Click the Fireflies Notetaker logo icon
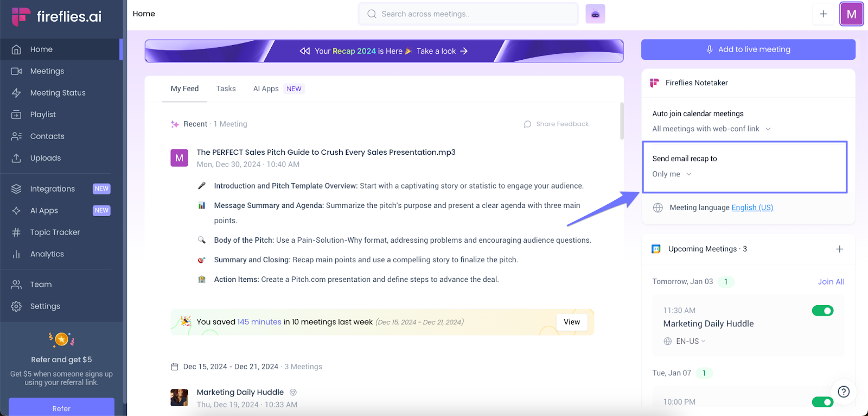This screenshot has height=416, width=868. [x=654, y=83]
